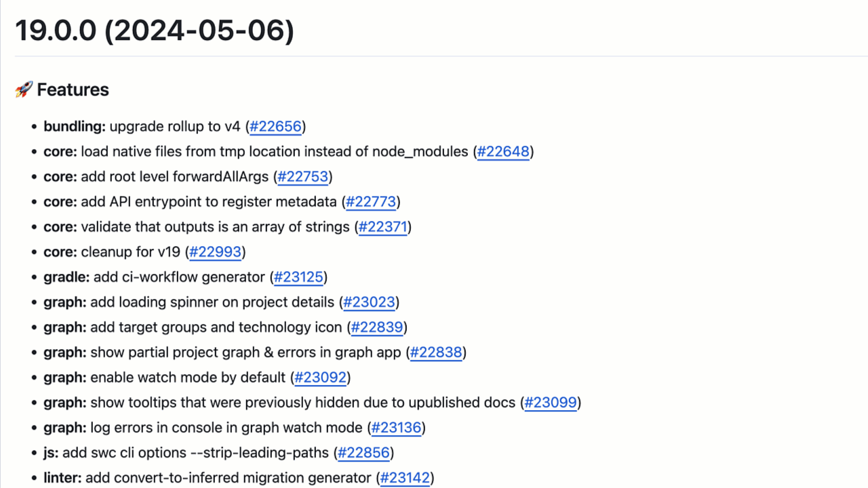The width and height of the screenshot is (868, 488).
Task: Click the #22753 forwardAllArgs link
Action: (x=302, y=177)
